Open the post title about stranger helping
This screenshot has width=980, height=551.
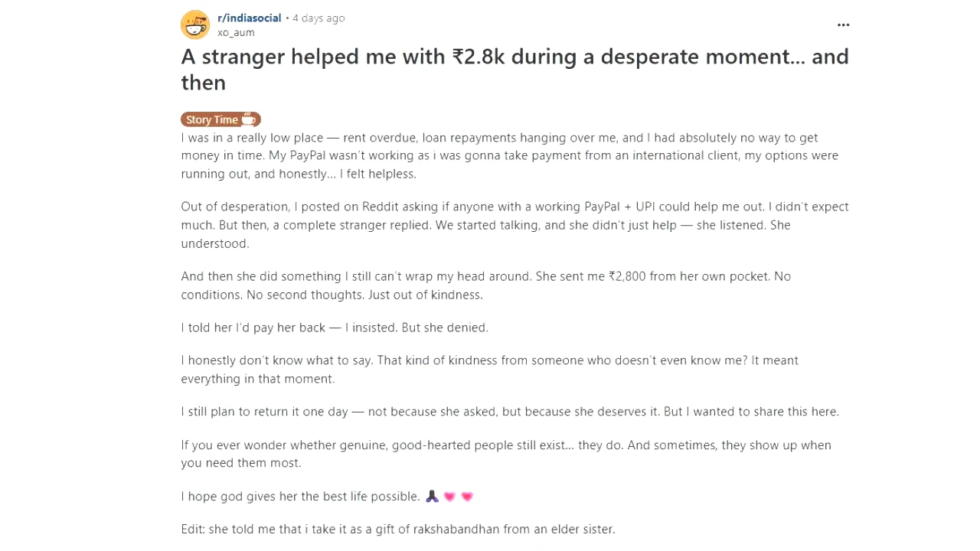[514, 69]
